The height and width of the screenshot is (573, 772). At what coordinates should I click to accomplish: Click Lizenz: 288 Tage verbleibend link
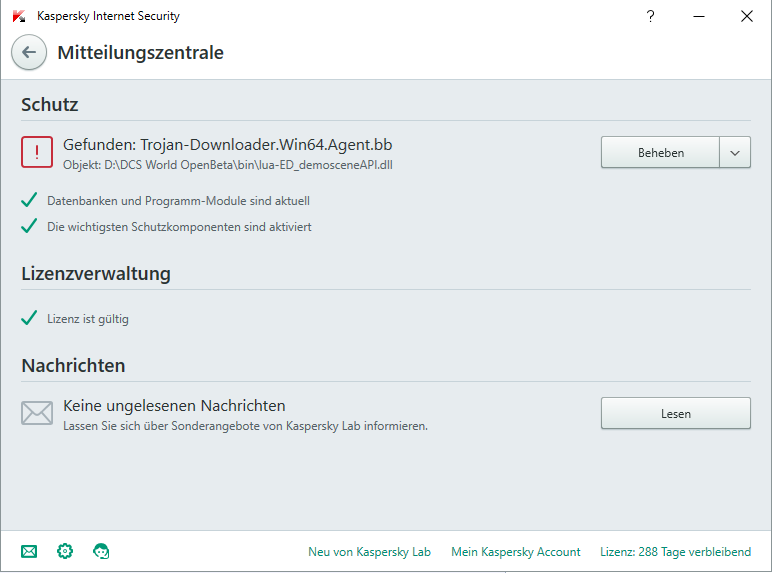tap(676, 552)
